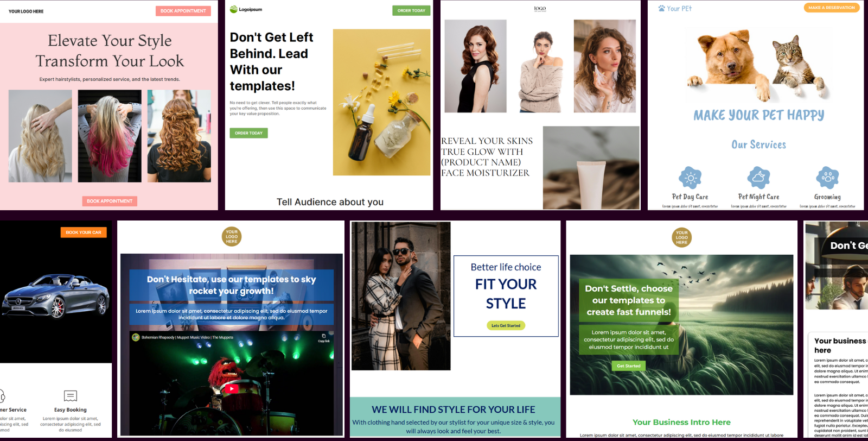Screen dimensions: 868x441
Task: Click the Pet Day Care sun icon
Action: tap(690, 178)
